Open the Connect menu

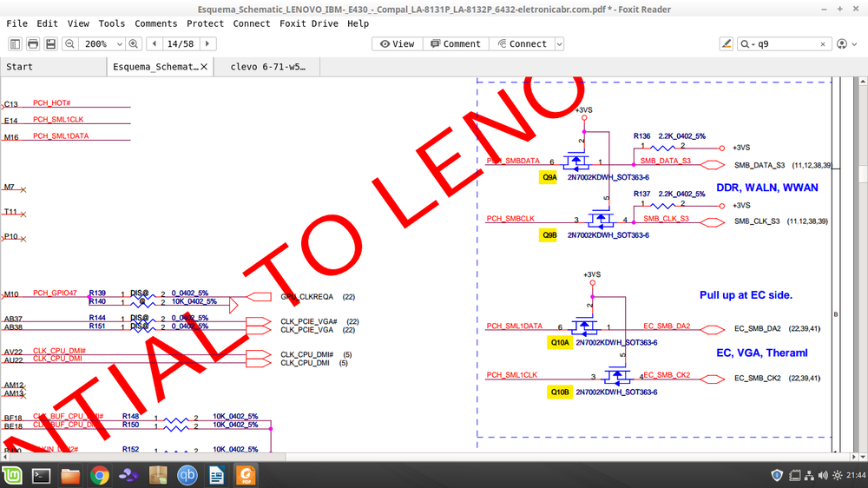tap(252, 23)
